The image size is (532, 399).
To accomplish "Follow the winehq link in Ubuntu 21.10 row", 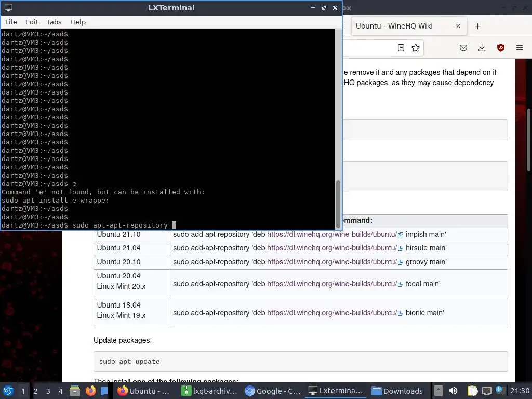I will coord(332,234).
